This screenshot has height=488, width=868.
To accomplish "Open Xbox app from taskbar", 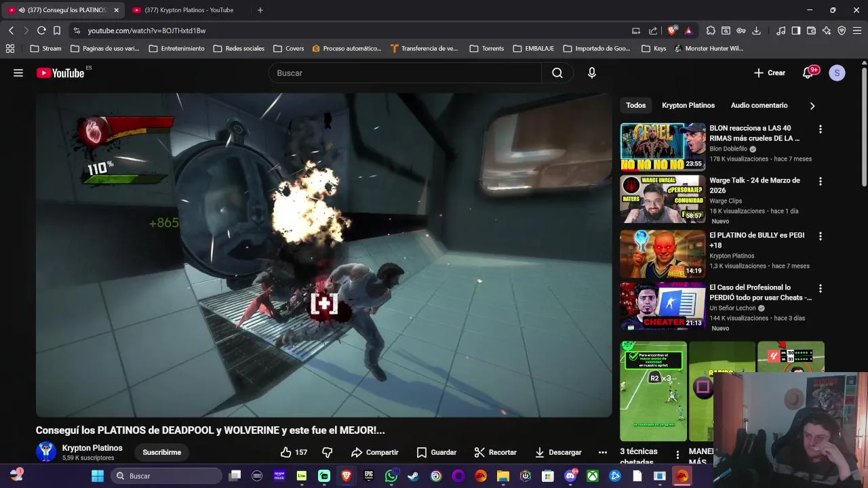I will 593,476.
